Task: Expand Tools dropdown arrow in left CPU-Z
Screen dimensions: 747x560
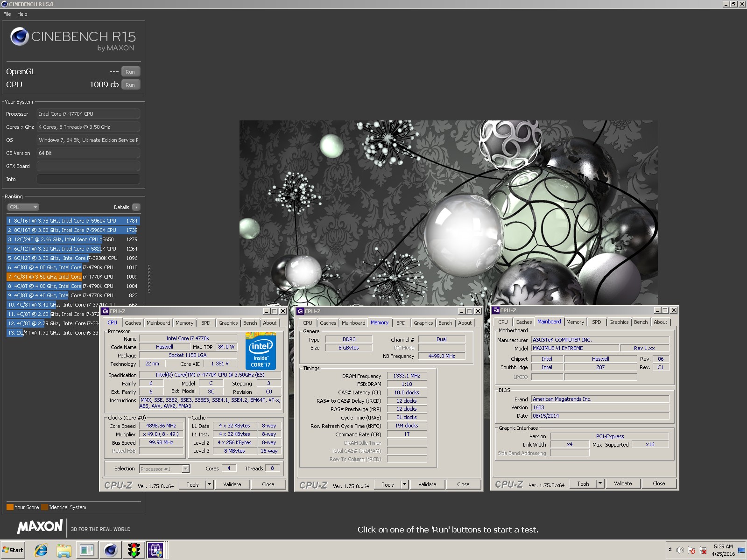Action: coord(210,484)
